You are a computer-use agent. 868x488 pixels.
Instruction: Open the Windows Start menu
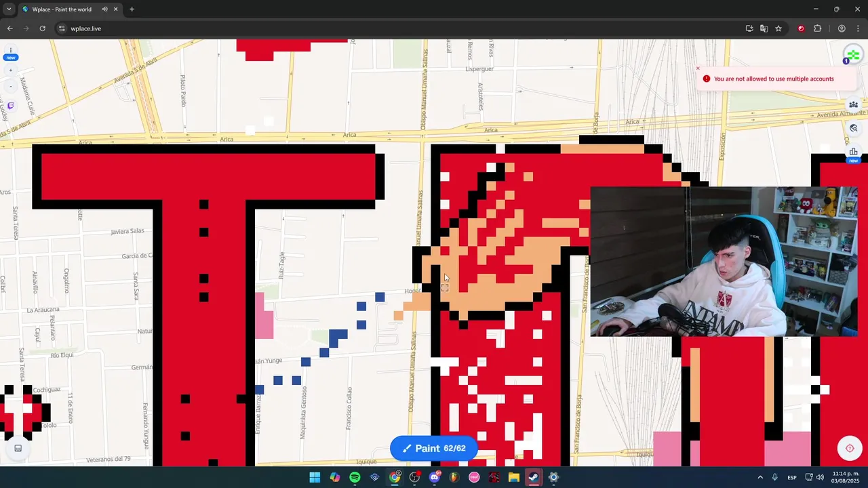coord(315,477)
